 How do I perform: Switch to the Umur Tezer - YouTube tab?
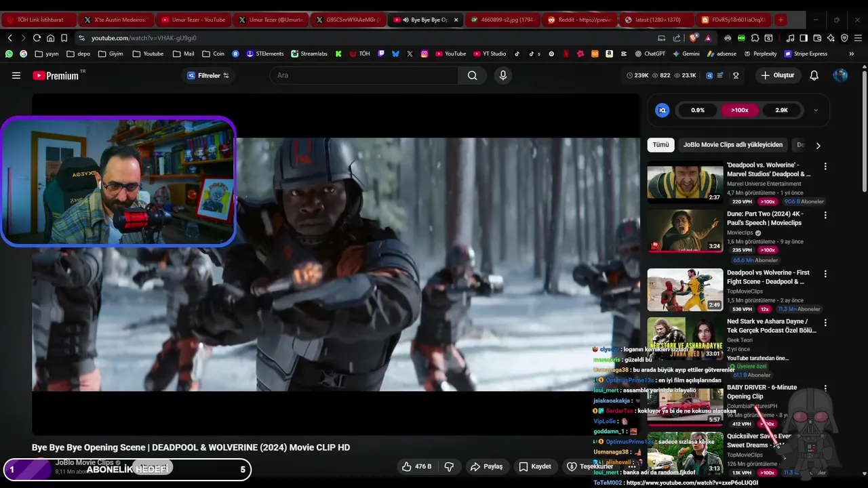[193, 20]
